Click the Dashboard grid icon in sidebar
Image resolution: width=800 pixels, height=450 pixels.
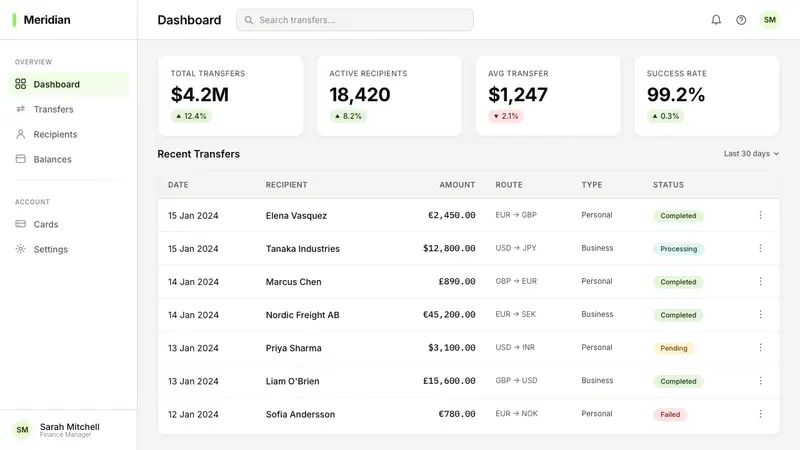coord(20,84)
